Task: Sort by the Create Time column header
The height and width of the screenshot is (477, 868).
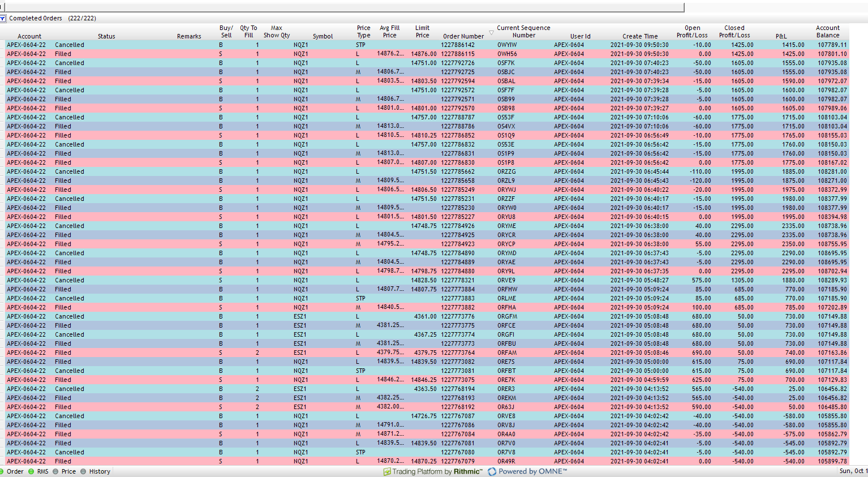Action: click(x=640, y=36)
